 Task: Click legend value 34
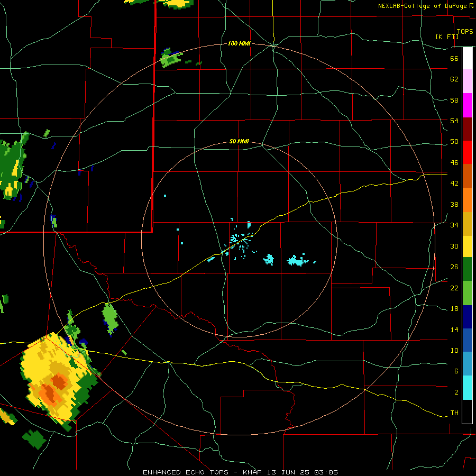pos(454,225)
